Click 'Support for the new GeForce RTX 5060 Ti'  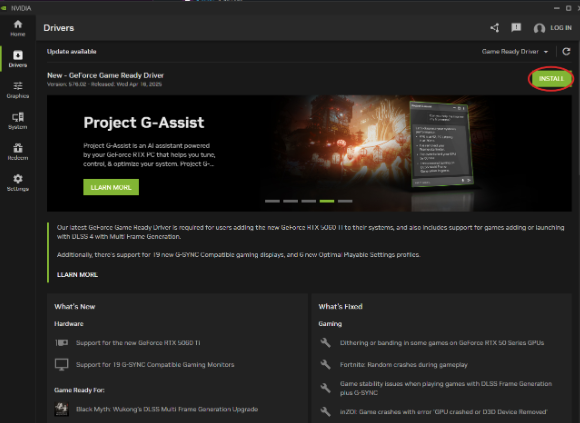pos(138,343)
